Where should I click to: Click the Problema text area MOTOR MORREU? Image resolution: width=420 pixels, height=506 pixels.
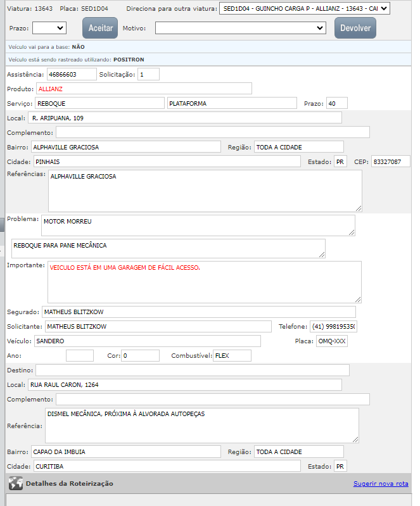coord(198,225)
